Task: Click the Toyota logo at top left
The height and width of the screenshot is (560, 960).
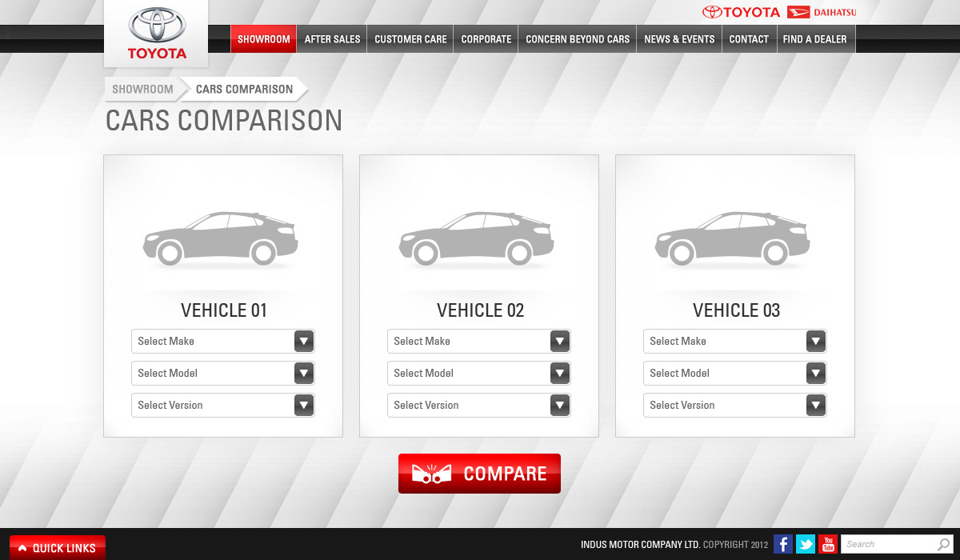Action: (156, 34)
